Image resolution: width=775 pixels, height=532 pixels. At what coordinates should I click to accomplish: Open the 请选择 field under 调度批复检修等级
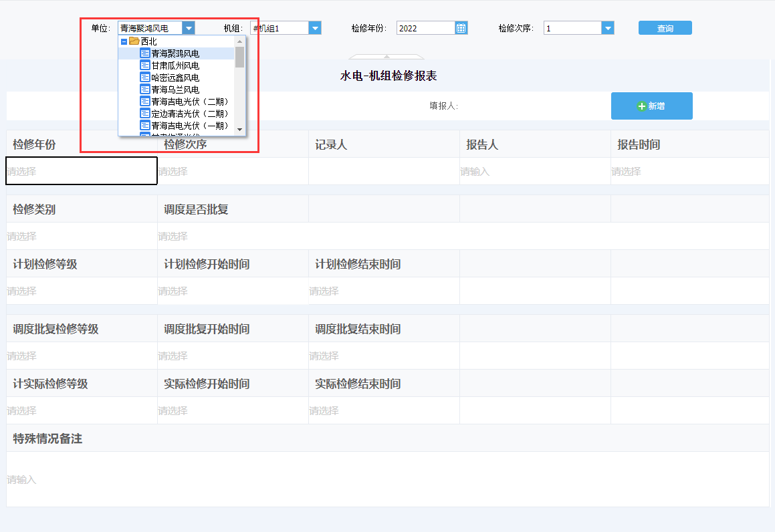(x=82, y=356)
